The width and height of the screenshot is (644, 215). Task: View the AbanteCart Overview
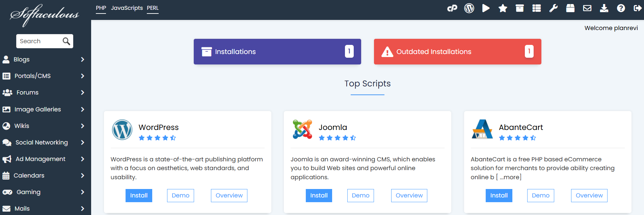[589, 195]
